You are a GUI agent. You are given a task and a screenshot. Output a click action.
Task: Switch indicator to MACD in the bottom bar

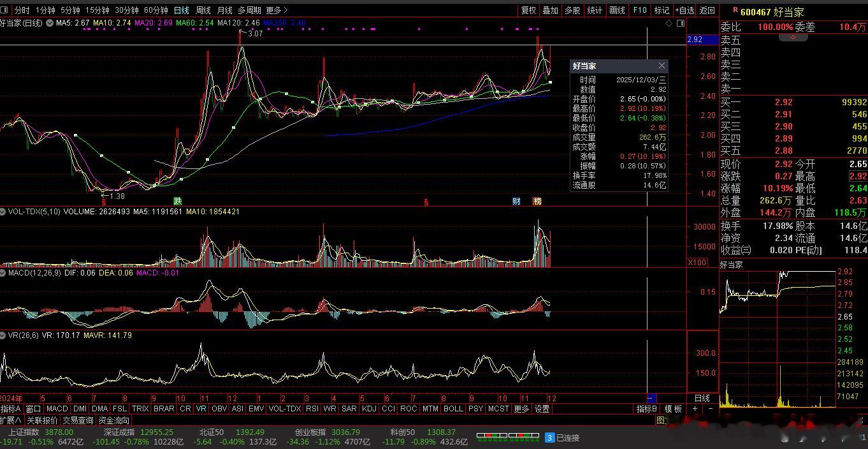57,409
